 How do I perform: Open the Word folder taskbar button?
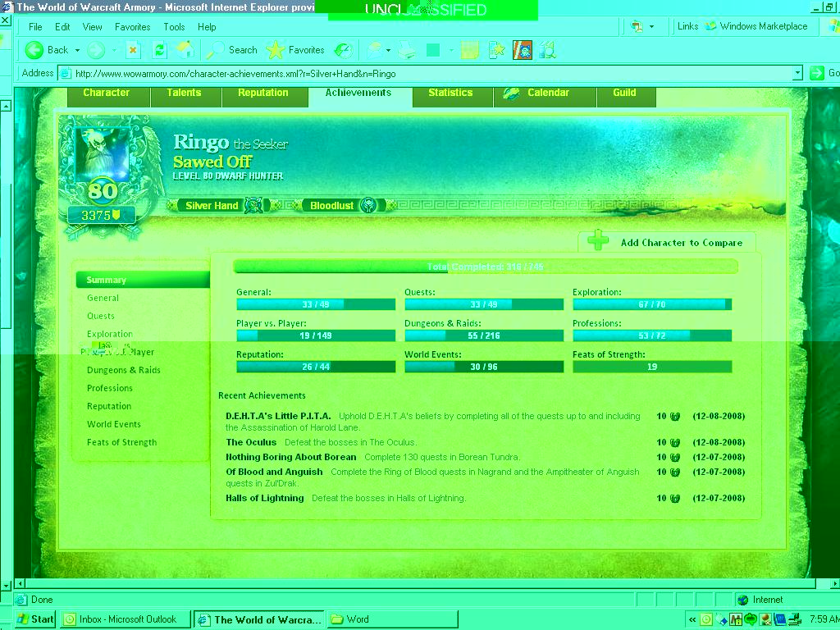click(x=393, y=619)
